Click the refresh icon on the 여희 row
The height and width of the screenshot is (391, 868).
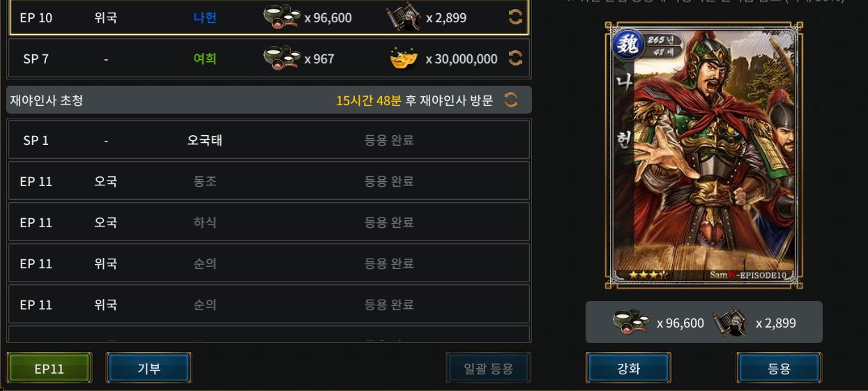tap(515, 58)
